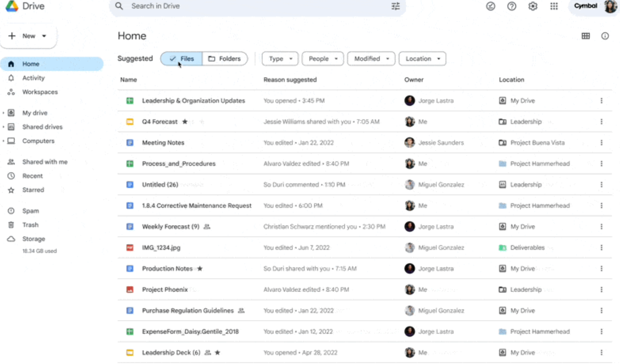Expand the Modified filter dropdown
This screenshot has height=364, width=620.
[371, 59]
